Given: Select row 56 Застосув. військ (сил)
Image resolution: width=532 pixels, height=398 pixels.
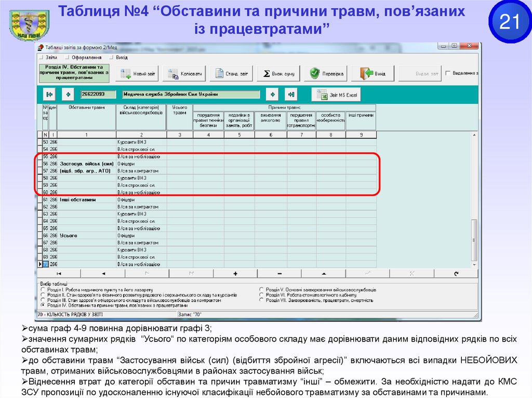Looking at the screenshot, I should [x=207, y=164].
